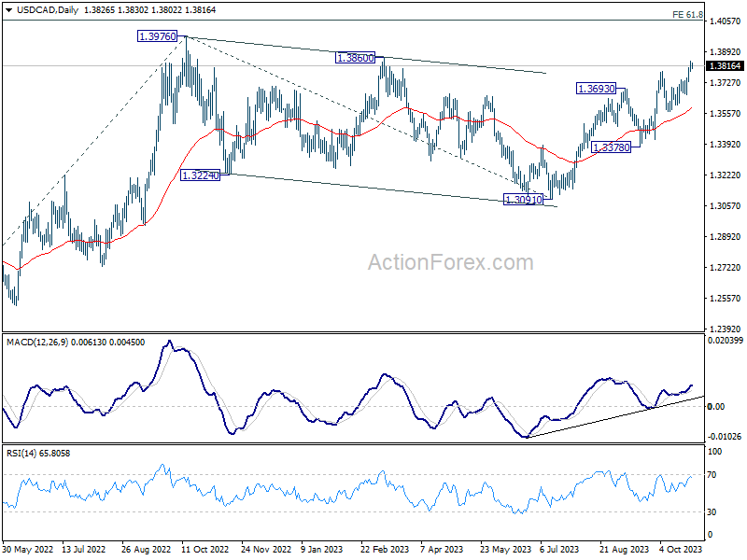
Task: Click the 22 Feb 2023 date label
Action: point(385,550)
